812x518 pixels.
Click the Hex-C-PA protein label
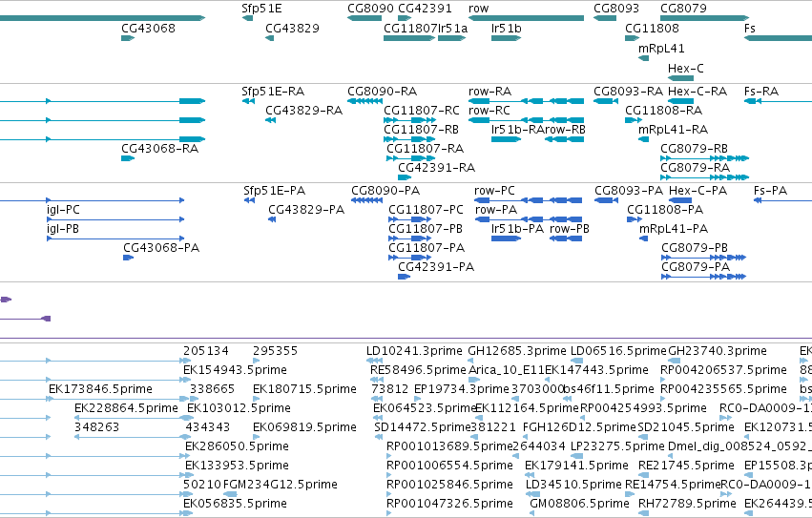[x=698, y=191]
